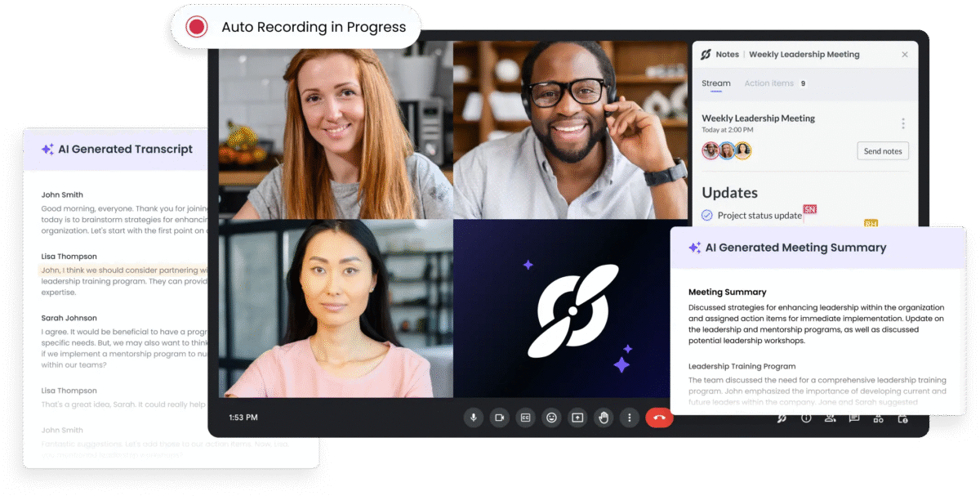Click a participant avatar in the Notes panel

click(x=710, y=150)
